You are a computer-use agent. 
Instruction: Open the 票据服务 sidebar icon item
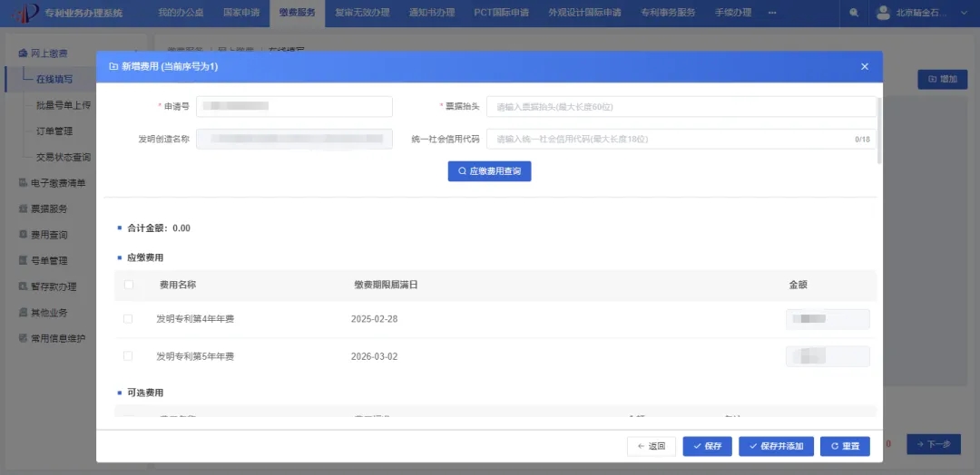pos(23,209)
